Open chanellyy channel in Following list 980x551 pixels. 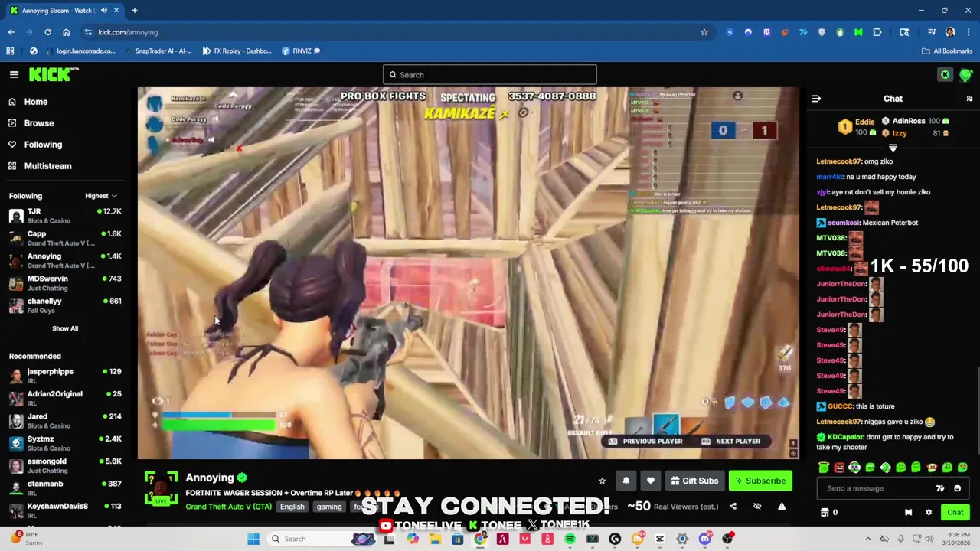coord(64,305)
